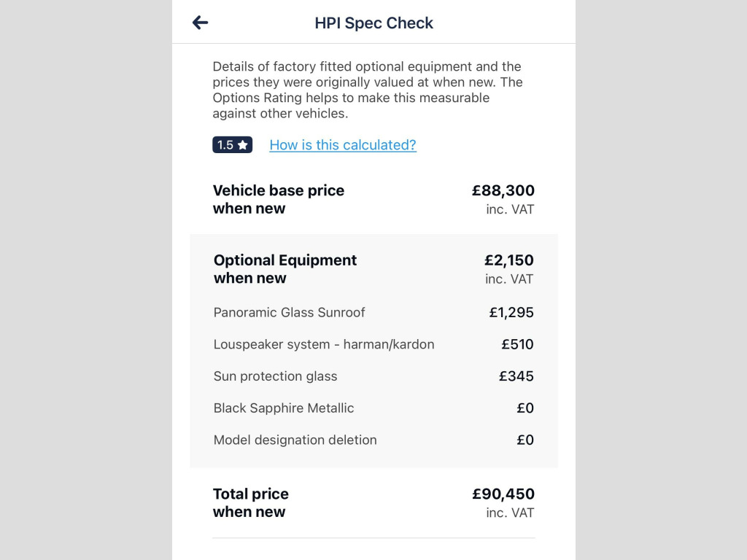Image resolution: width=747 pixels, height=560 pixels.
Task: Go back using the arrow icon
Action: [201, 23]
